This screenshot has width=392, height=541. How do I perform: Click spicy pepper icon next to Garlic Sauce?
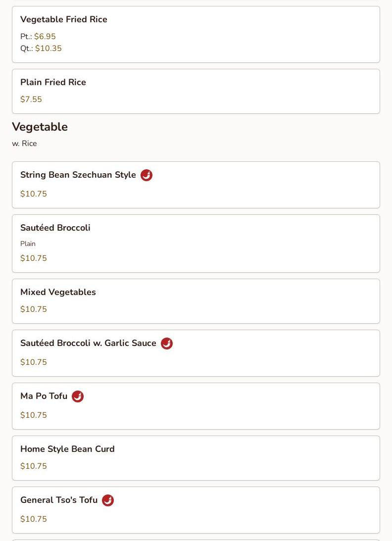click(167, 344)
